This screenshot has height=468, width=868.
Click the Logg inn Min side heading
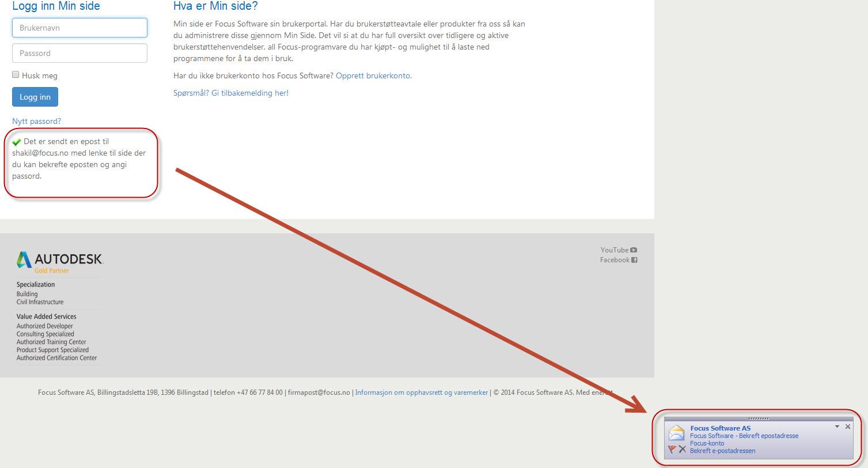pyautogui.click(x=56, y=6)
